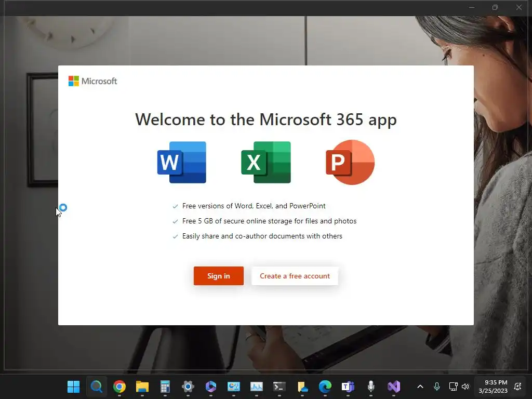Open the Calculator app from the taskbar
Screen dimensions: 532x399
[165, 387]
